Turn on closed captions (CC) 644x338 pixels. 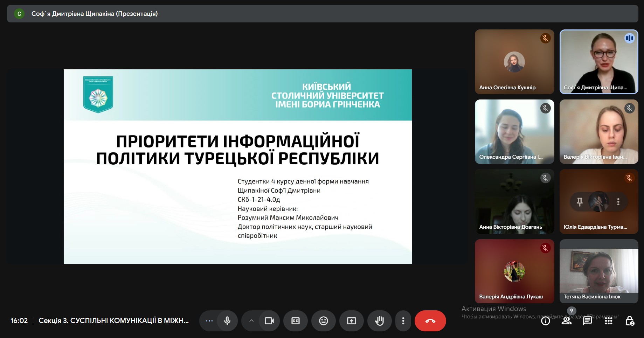point(296,321)
